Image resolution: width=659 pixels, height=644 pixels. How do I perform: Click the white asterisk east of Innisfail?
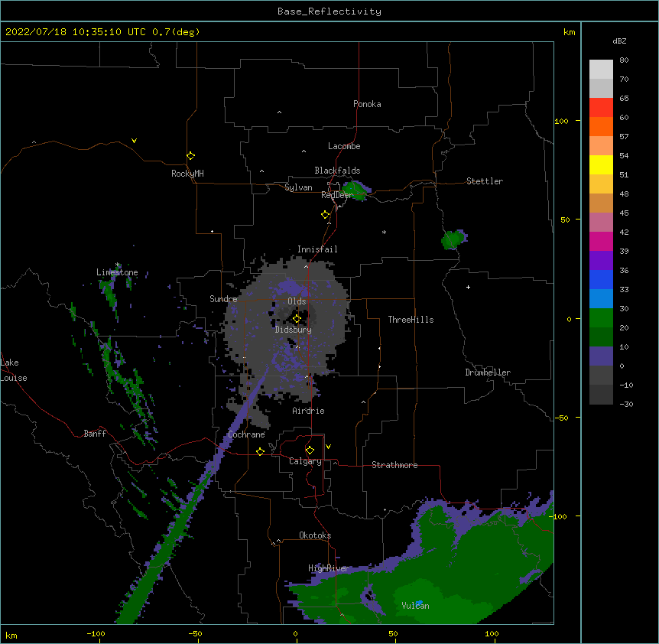click(x=384, y=232)
